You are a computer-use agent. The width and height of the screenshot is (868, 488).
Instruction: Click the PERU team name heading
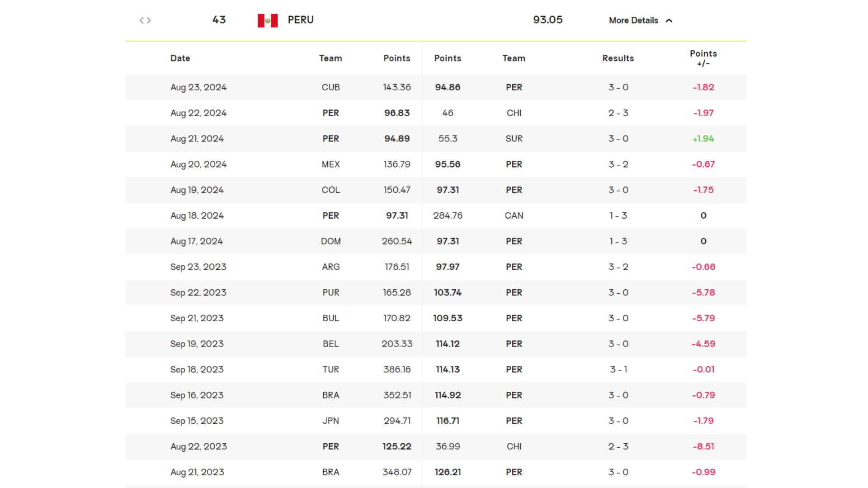point(301,20)
